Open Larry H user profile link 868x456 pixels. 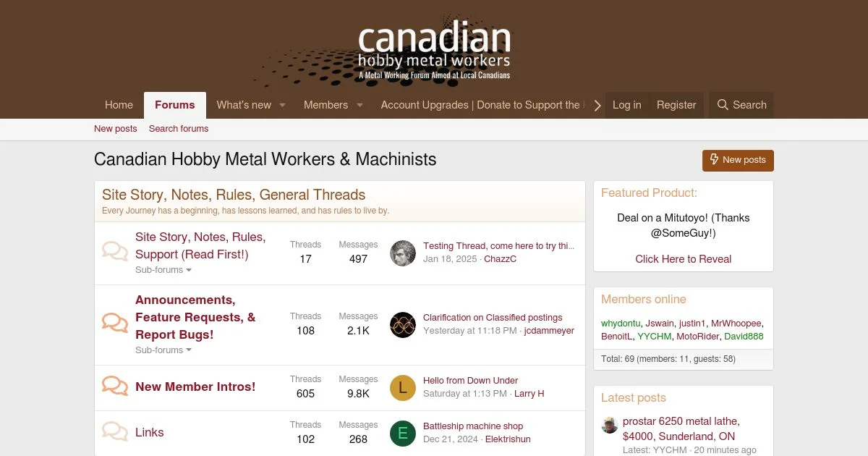[x=529, y=394]
